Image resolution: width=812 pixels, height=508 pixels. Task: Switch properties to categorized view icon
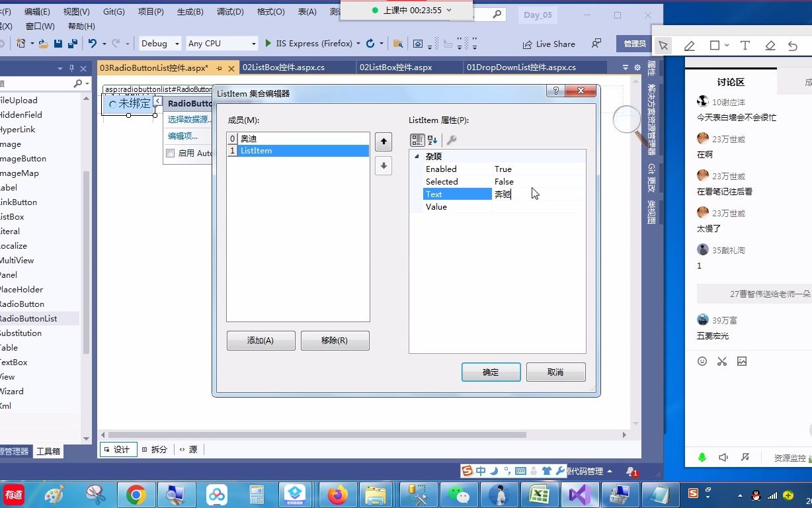pos(417,140)
